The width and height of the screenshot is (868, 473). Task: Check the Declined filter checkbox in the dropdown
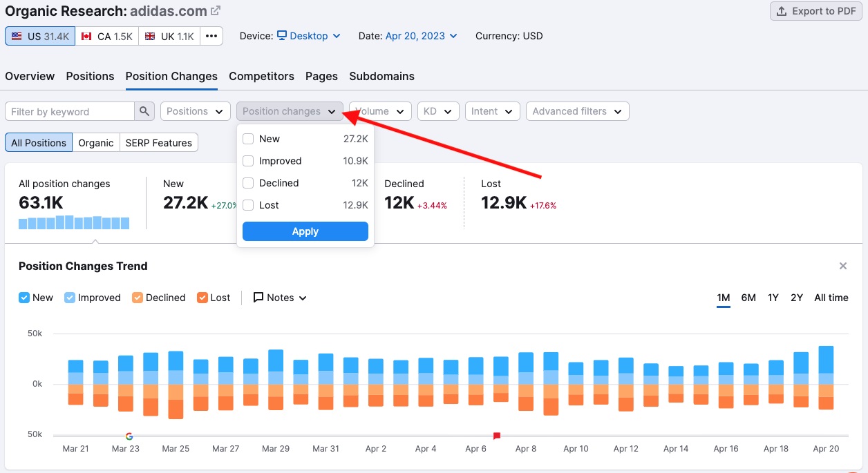click(248, 183)
